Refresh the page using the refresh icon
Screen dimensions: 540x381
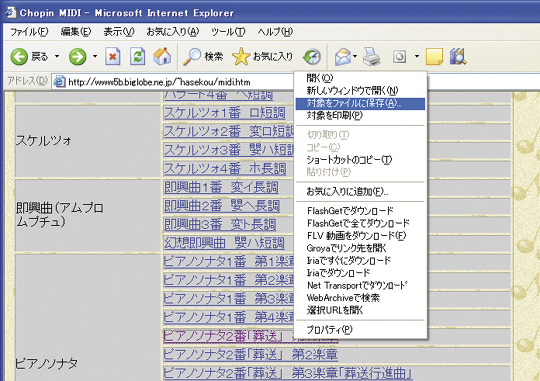click(137, 56)
